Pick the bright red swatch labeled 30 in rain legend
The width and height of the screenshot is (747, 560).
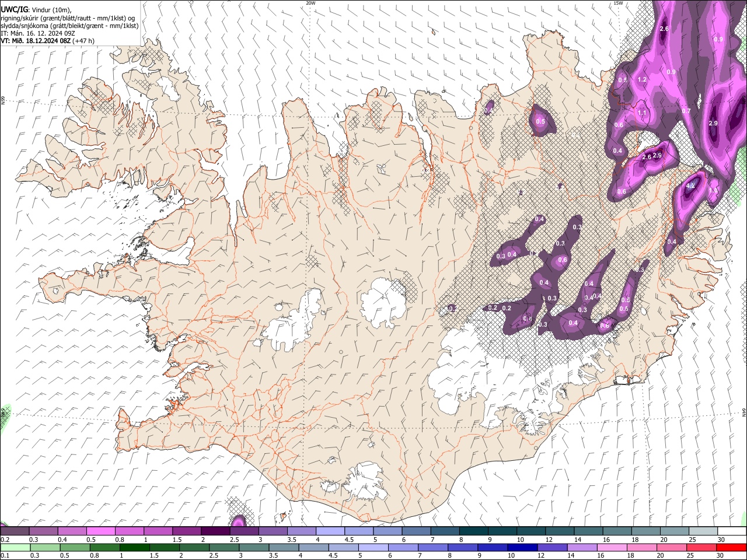pyautogui.click(x=731, y=547)
